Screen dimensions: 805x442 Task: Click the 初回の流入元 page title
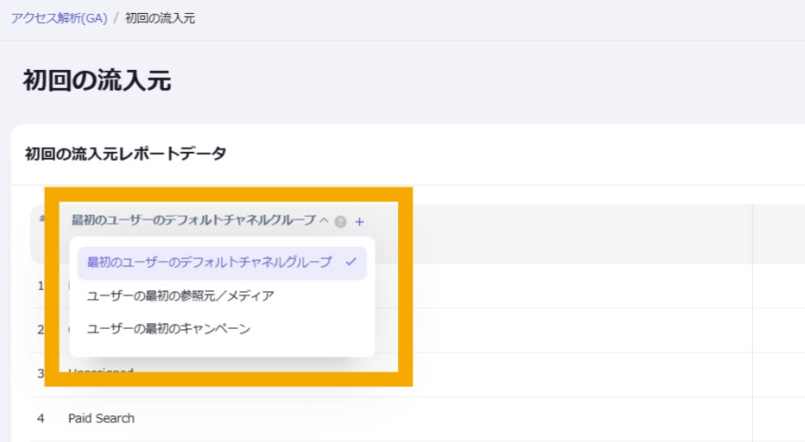point(97,81)
